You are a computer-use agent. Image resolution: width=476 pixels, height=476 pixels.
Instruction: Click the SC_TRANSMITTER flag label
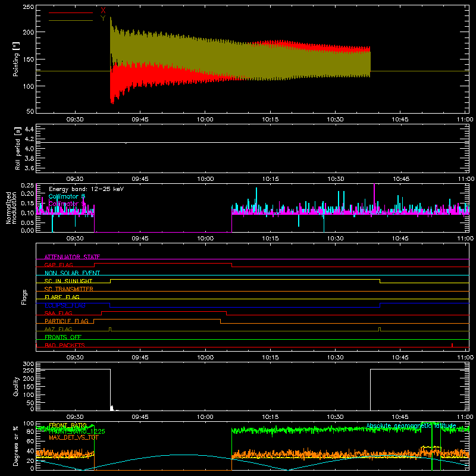click(x=69, y=289)
